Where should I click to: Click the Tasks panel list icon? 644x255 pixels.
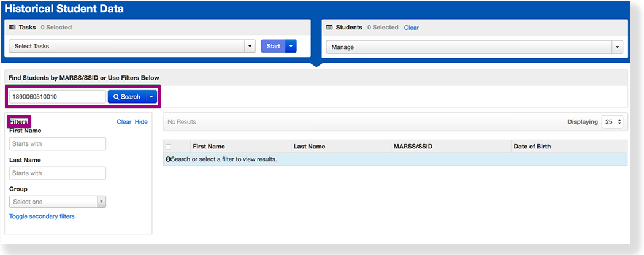12,28
